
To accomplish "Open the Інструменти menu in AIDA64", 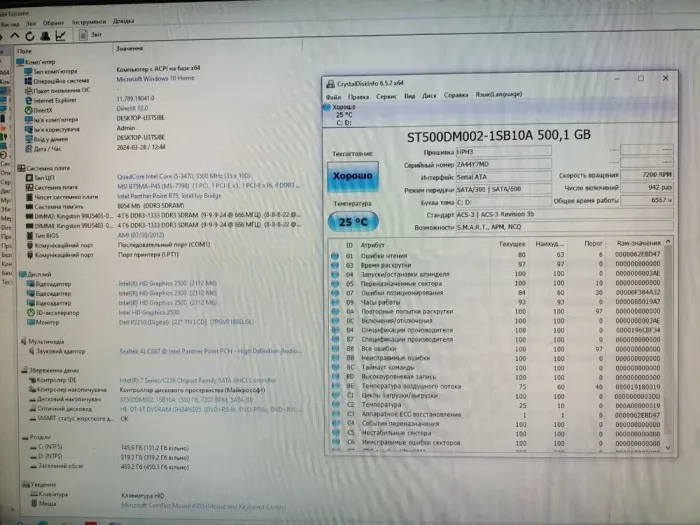I will 89,20.
